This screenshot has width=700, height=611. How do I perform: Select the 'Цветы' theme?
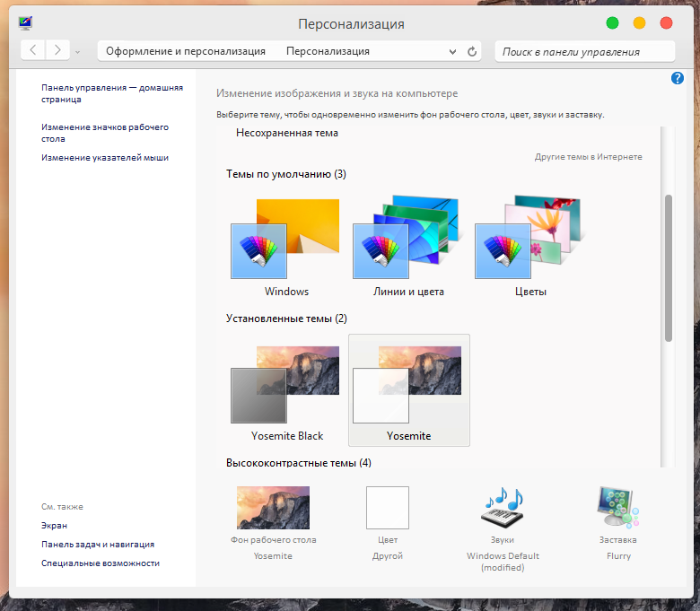pos(530,246)
